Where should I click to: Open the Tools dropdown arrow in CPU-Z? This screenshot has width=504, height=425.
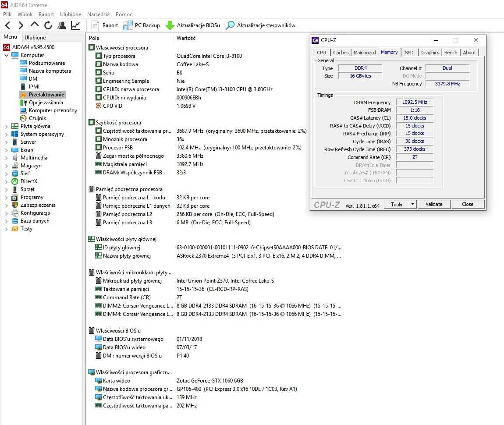click(412, 204)
